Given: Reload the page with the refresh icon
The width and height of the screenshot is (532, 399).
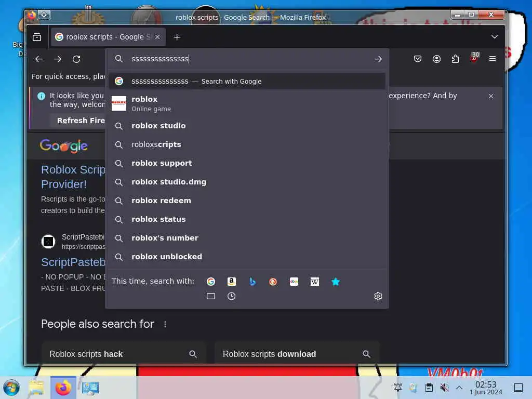Looking at the screenshot, I should (76, 59).
